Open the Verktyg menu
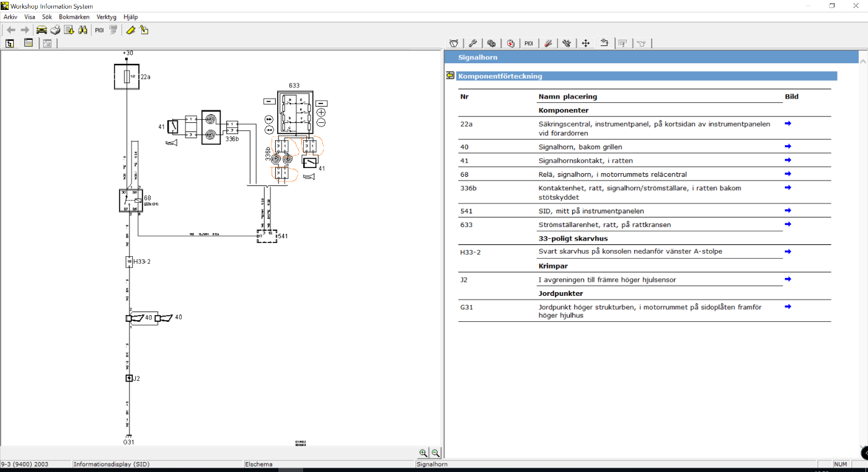 pos(107,17)
